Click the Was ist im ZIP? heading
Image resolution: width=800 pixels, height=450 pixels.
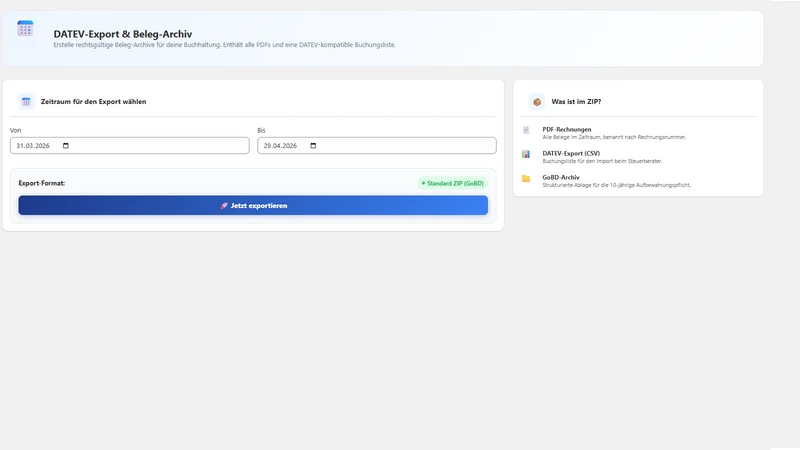(x=576, y=102)
